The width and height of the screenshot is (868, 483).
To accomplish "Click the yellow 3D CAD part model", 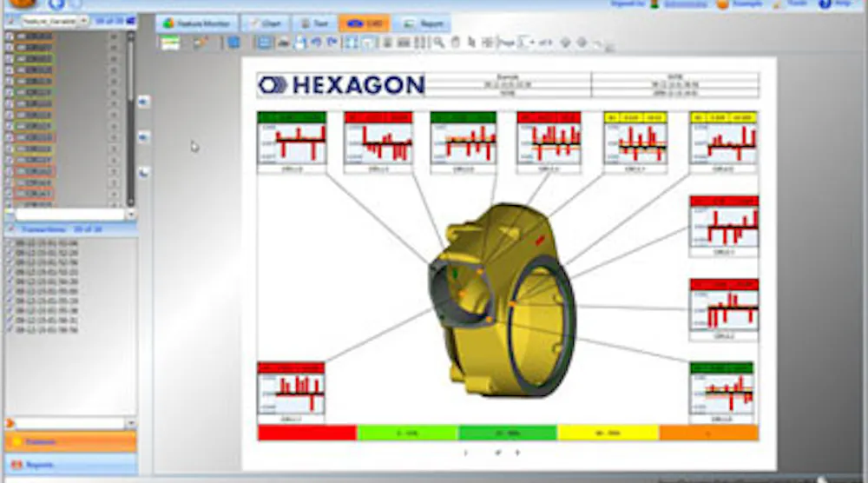I will click(501, 301).
